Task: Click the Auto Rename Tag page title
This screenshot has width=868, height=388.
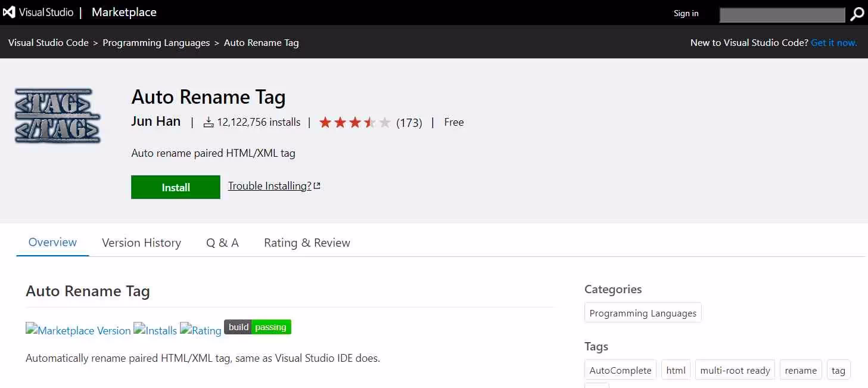Action: pyautogui.click(x=209, y=97)
